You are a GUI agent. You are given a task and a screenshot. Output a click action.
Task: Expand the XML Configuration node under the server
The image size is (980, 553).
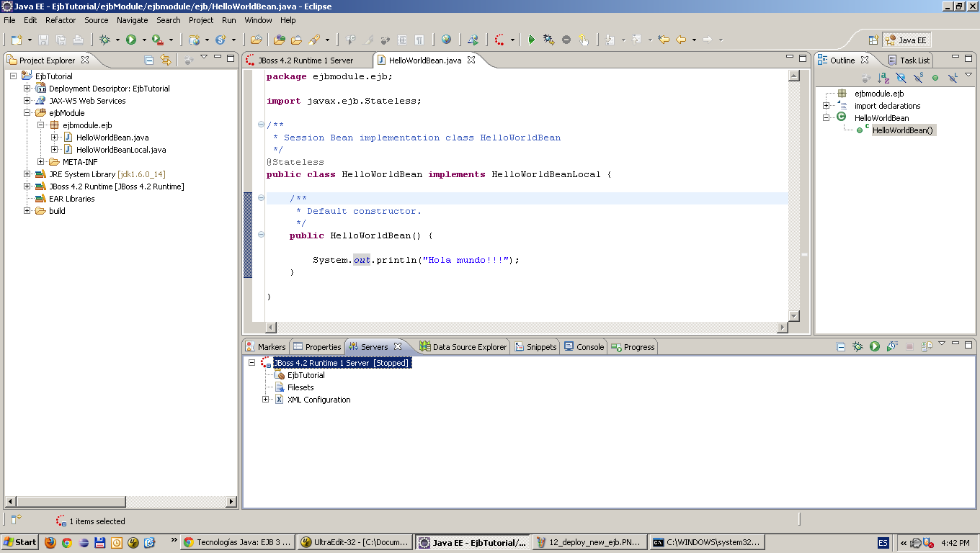click(265, 399)
